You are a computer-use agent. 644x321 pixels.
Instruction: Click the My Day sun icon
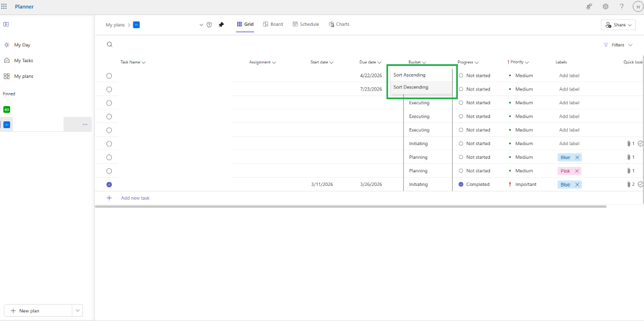(x=6, y=45)
